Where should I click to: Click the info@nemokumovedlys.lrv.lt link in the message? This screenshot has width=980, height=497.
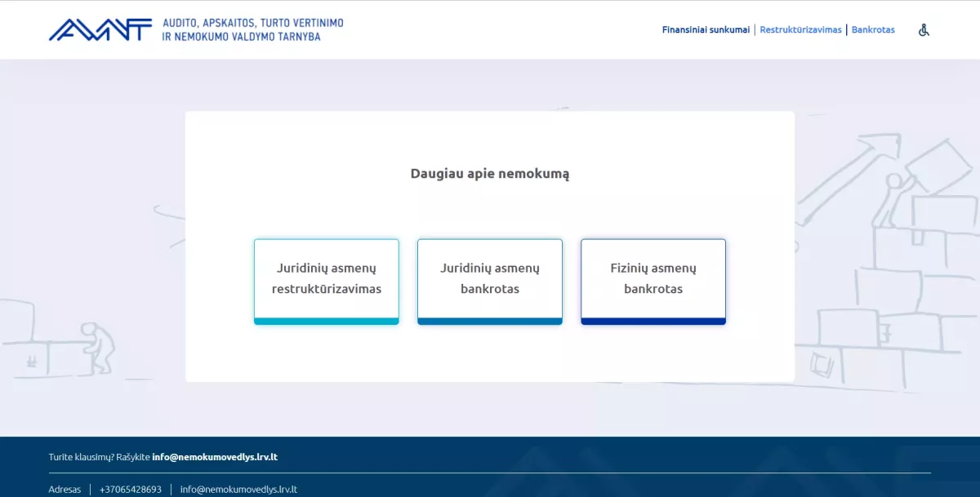216,457
